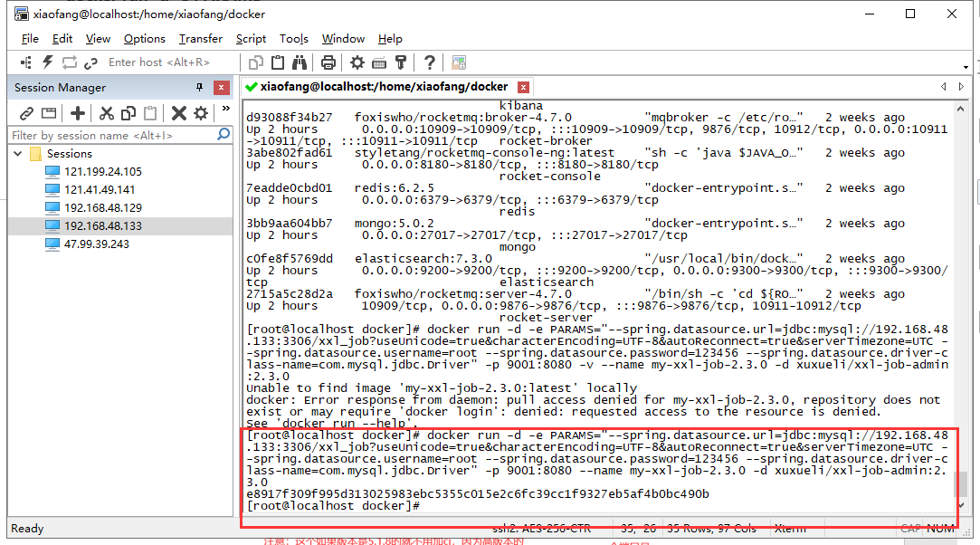Click the left tab navigation arrow
Image resolution: width=980 pixels, height=545 pixels.
(x=944, y=87)
